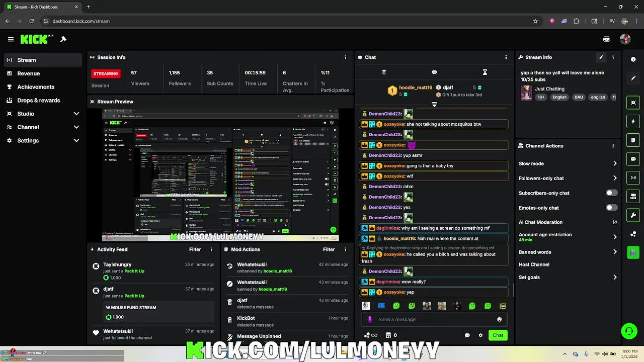
Task: Edit stream info with pencil icon
Action: tap(601, 57)
